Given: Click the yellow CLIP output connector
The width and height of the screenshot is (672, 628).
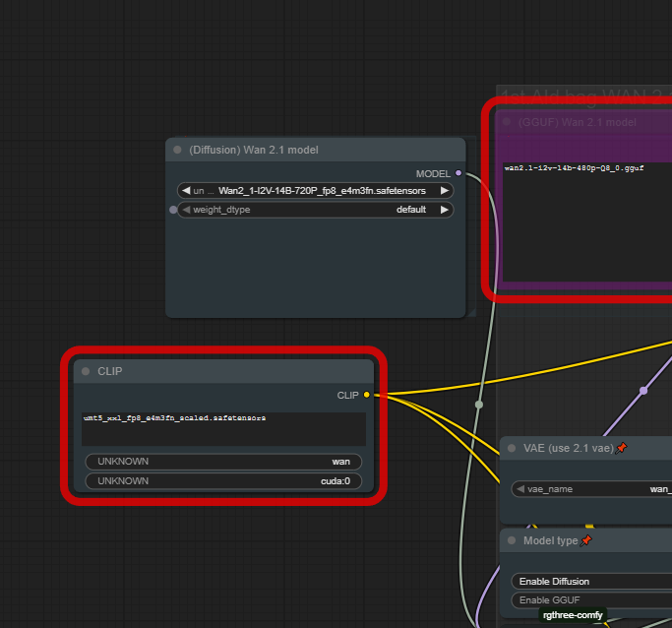Looking at the screenshot, I should click(366, 395).
